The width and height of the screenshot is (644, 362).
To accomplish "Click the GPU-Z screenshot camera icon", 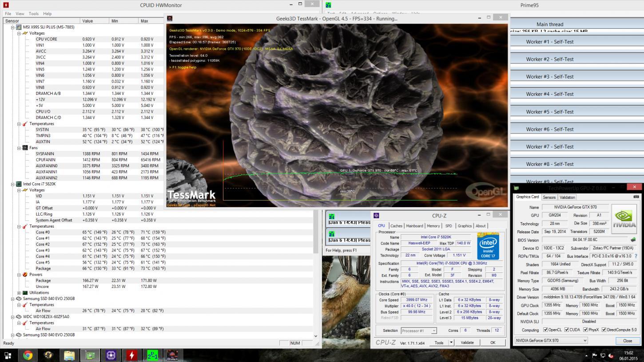I will [x=636, y=197].
